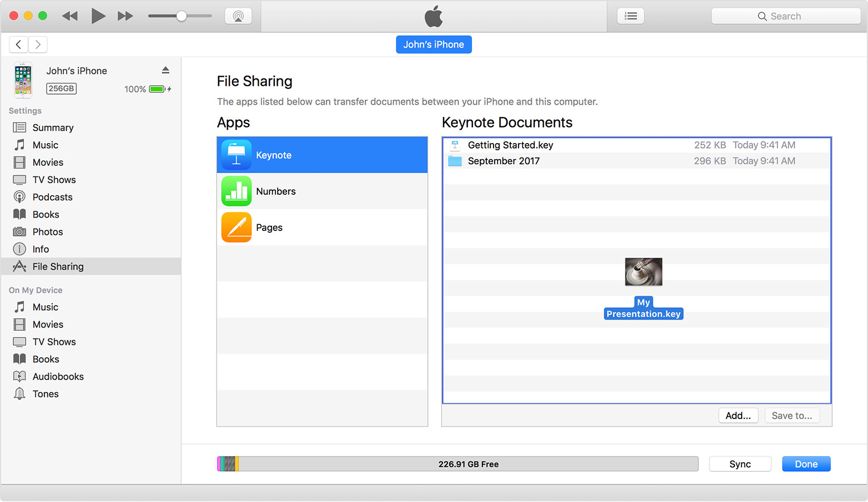Viewport: 868px width, 502px height.
Task: Select the Music icon under Settings
Action: coord(19,145)
